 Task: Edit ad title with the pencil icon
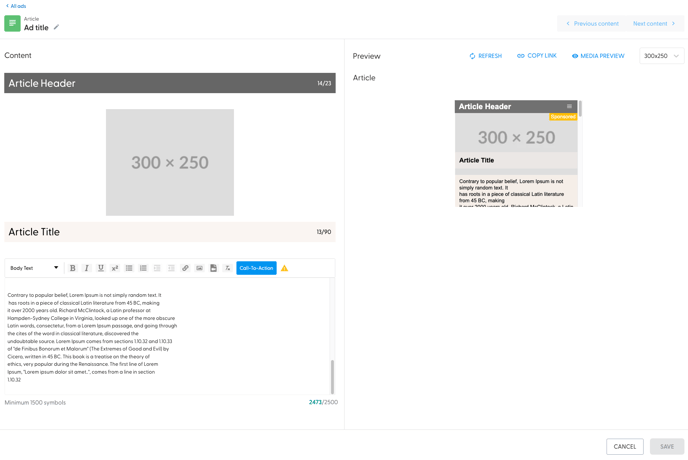pos(56,28)
